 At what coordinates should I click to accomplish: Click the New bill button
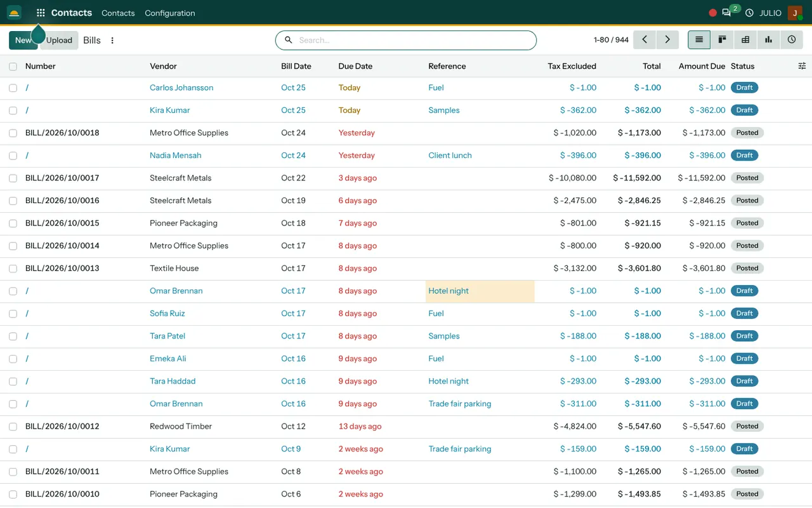coord(23,40)
